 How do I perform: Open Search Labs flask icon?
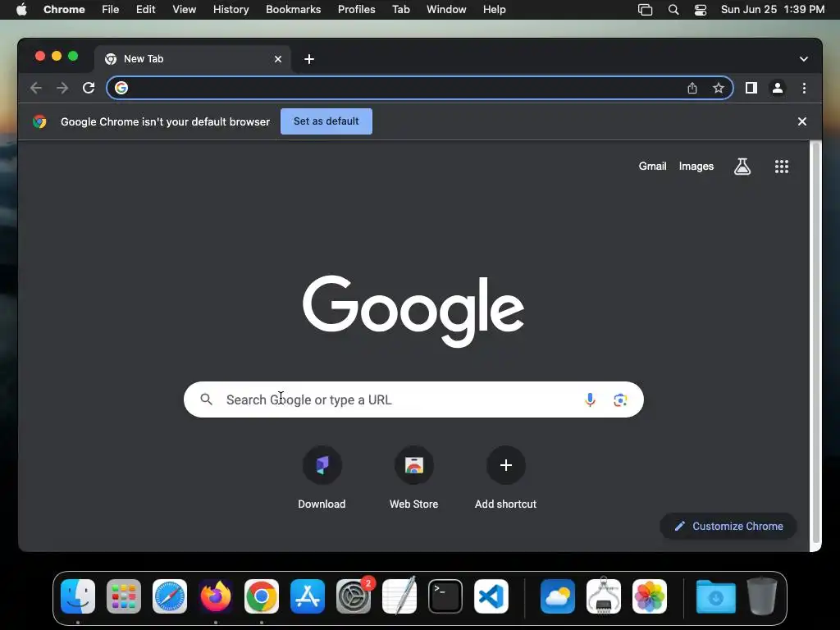pyautogui.click(x=742, y=167)
